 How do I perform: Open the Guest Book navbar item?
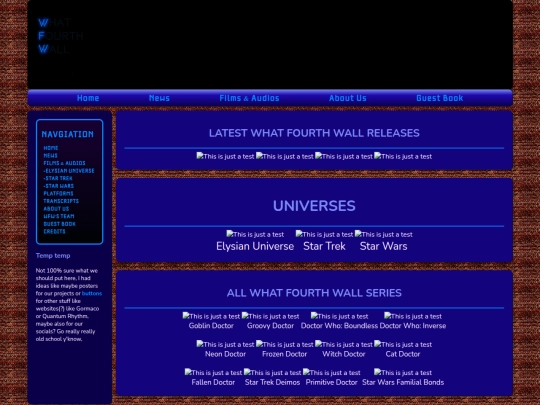click(x=439, y=98)
